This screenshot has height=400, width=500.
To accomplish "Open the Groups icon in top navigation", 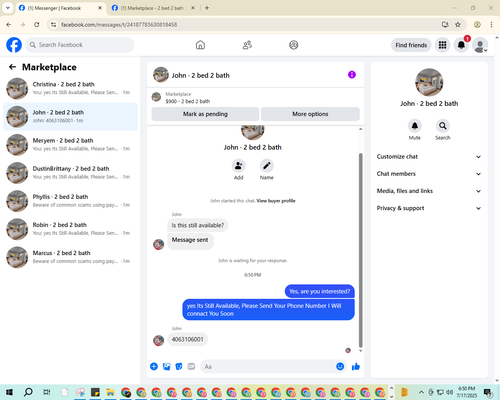I will tap(294, 45).
